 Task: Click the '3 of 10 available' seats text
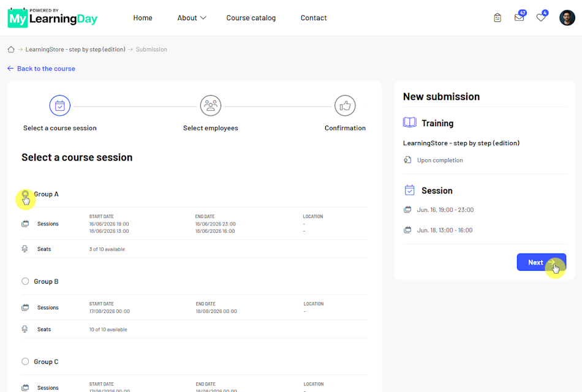pos(107,249)
